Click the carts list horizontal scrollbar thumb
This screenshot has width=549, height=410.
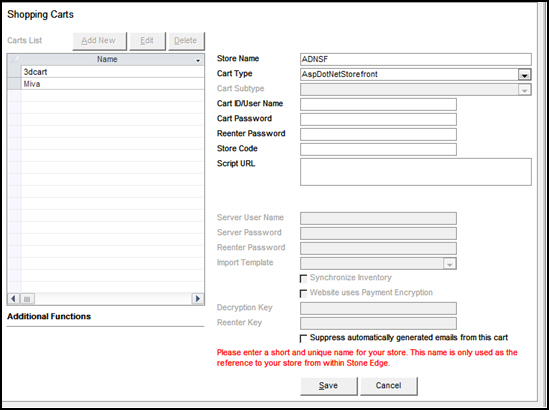[27, 299]
